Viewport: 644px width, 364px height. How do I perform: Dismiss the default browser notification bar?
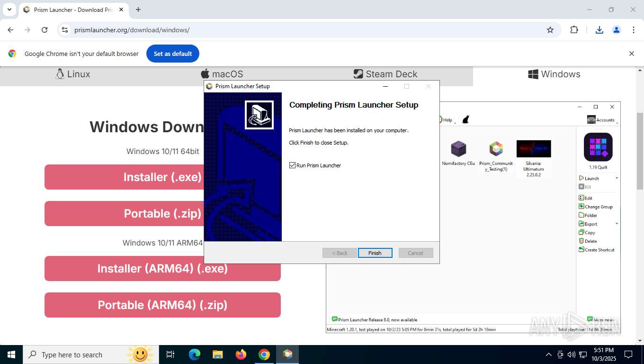(631, 54)
